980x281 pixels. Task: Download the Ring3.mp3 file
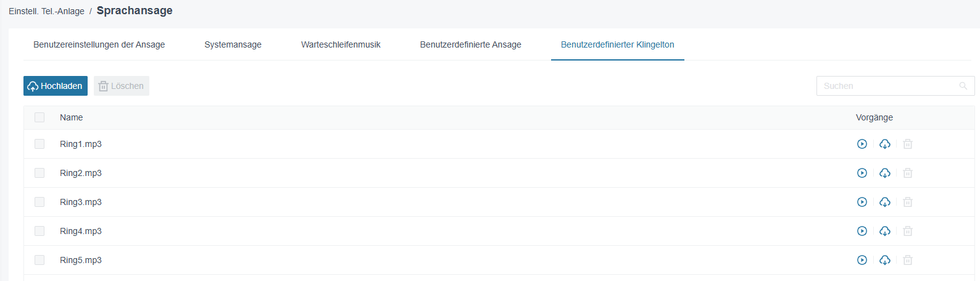tap(885, 202)
